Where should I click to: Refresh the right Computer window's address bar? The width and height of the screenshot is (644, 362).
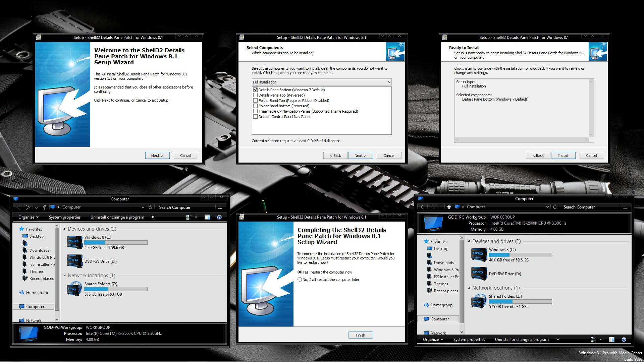(x=555, y=207)
